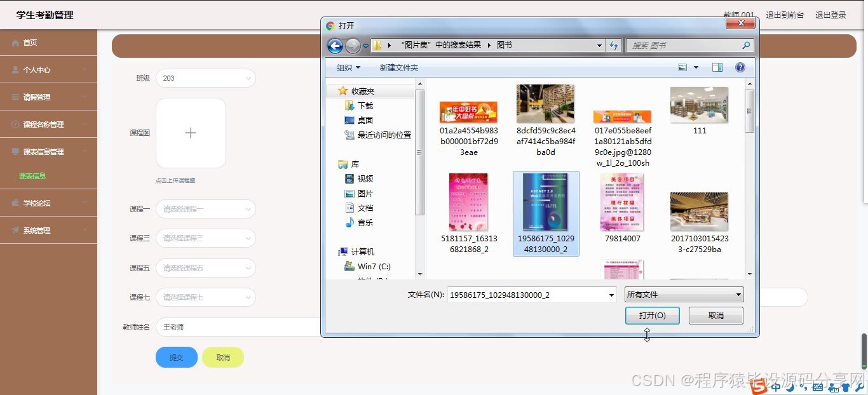Open the 课程七 select dropdown

tap(205, 297)
